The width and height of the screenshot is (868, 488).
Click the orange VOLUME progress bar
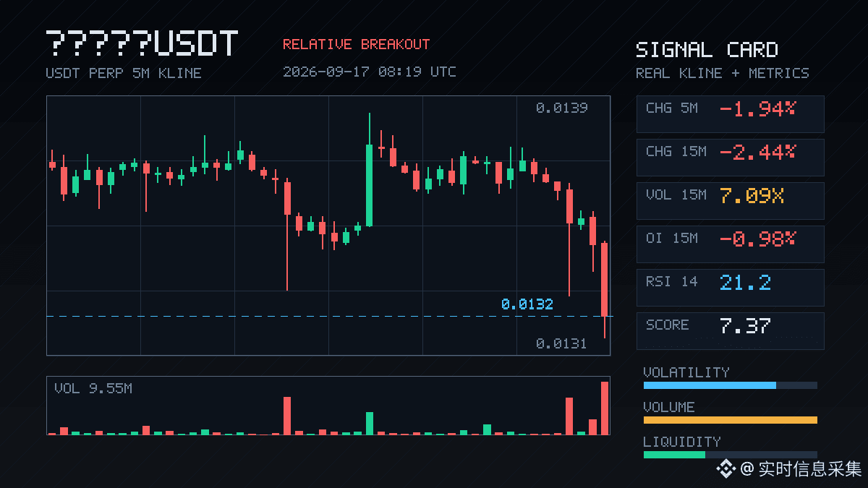(x=730, y=420)
